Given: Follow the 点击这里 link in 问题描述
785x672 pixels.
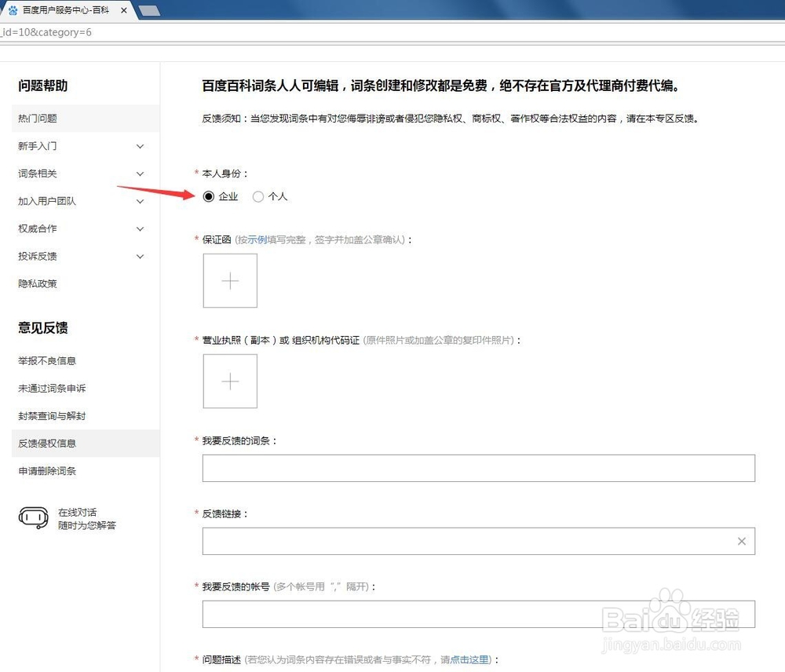Looking at the screenshot, I should tap(469, 659).
